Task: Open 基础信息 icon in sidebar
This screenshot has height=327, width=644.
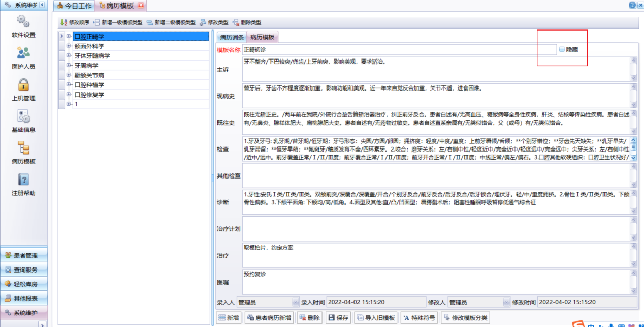Action: coord(23,116)
